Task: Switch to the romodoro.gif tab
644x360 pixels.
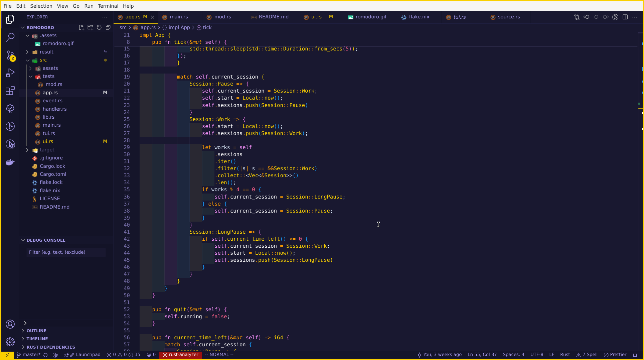Action: coord(371,17)
